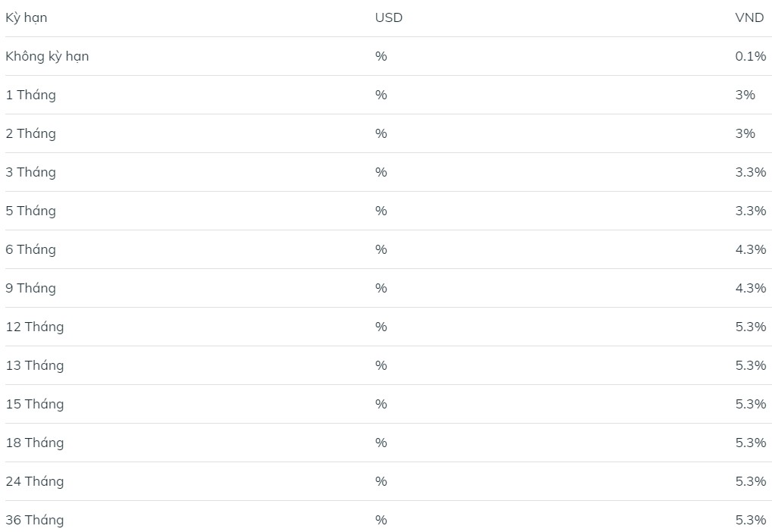Select the 18 Tháng term label
The height and width of the screenshot is (532, 772).
[x=34, y=443]
